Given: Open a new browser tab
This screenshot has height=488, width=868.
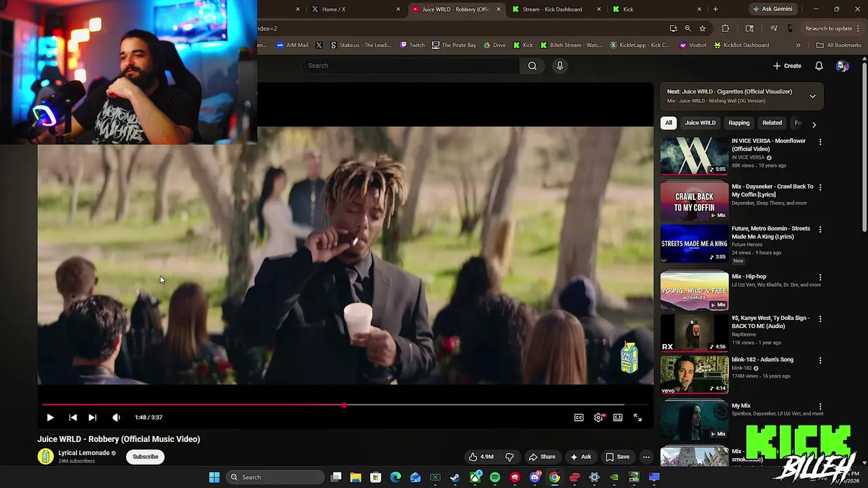Looking at the screenshot, I should click(715, 9).
